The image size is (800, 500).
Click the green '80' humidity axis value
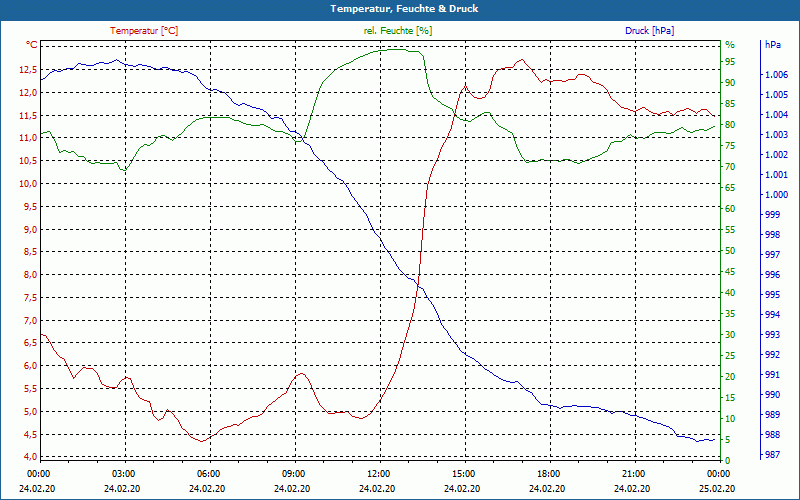point(730,125)
